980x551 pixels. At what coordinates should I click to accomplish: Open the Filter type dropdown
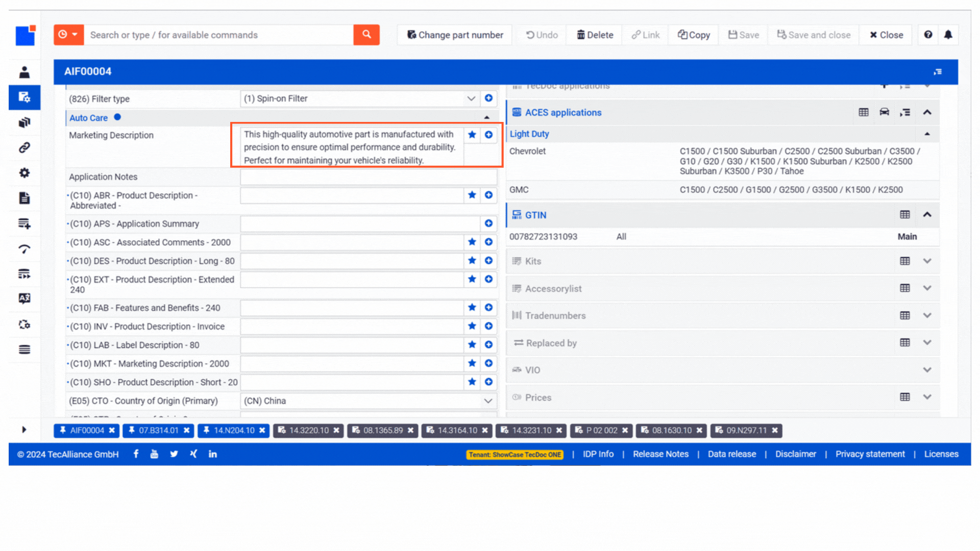471,98
